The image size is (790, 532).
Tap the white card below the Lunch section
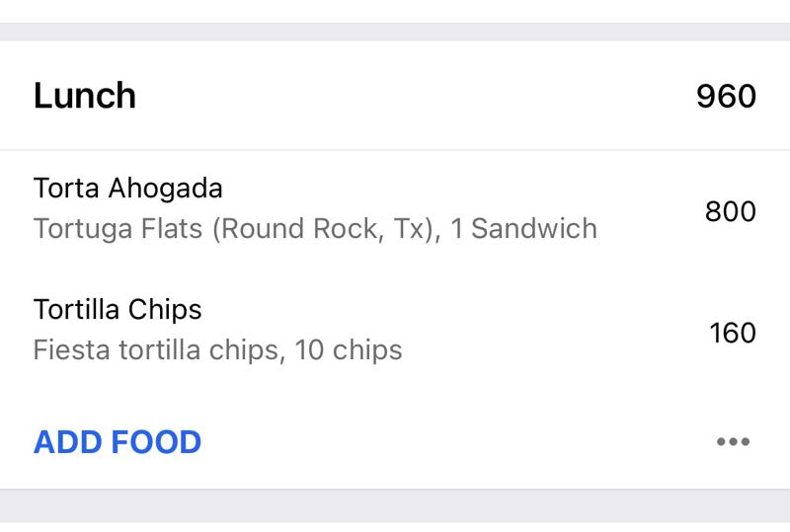pos(395,527)
